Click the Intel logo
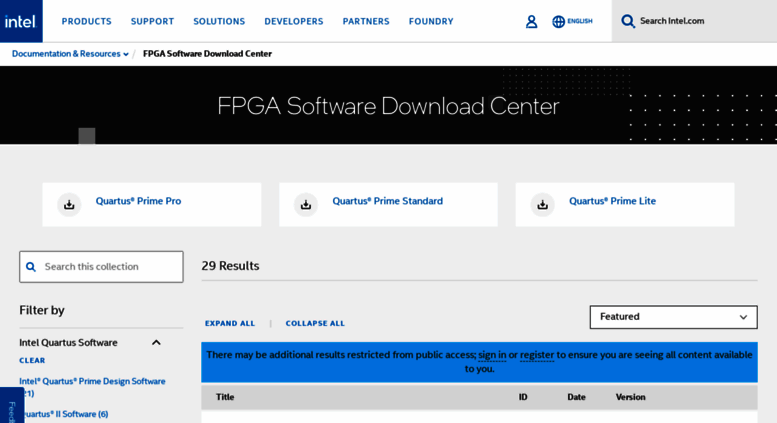777x423 pixels. (21, 21)
